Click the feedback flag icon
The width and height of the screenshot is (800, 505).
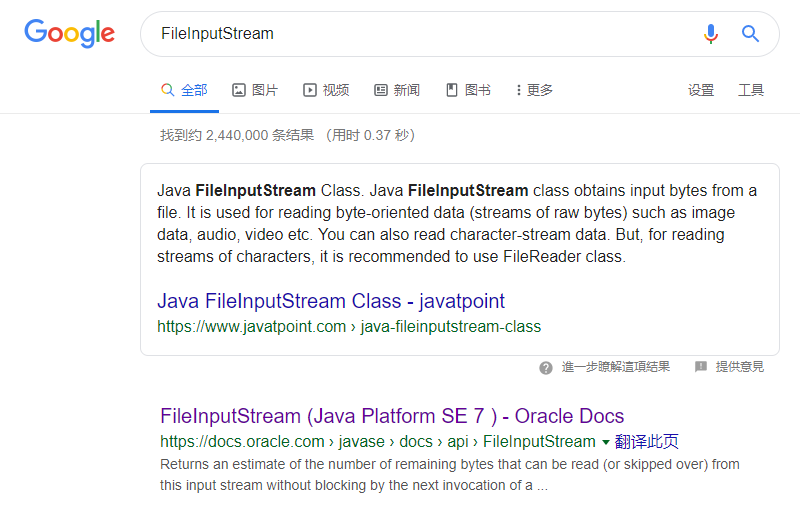701,367
